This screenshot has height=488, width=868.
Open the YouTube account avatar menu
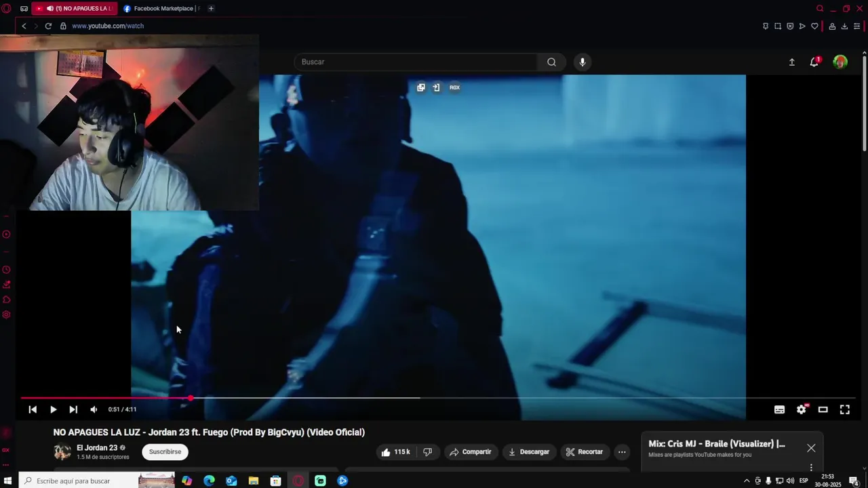point(840,62)
